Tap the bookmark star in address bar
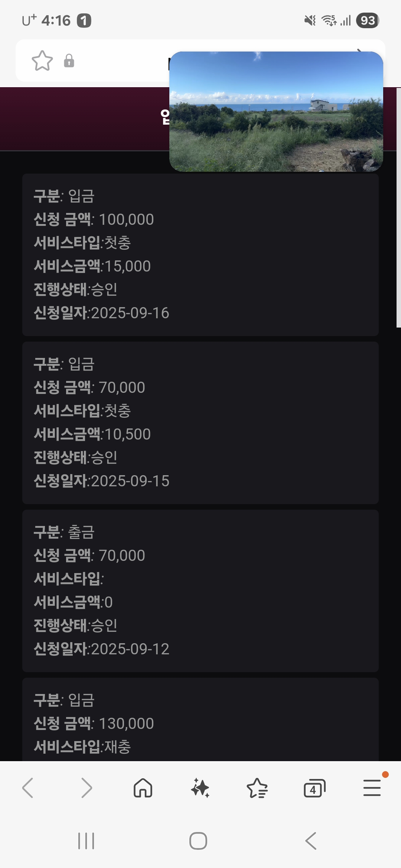 pyautogui.click(x=42, y=60)
